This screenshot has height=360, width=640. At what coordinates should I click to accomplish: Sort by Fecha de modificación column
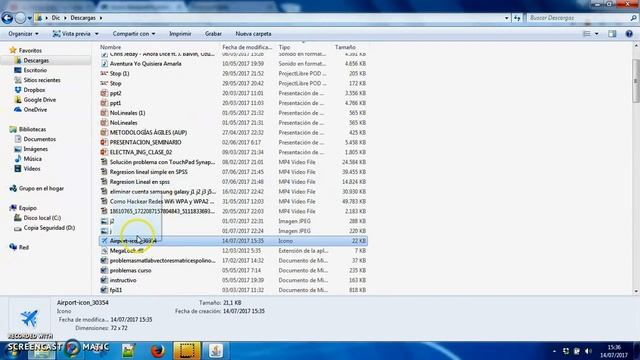[x=248, y=47]
